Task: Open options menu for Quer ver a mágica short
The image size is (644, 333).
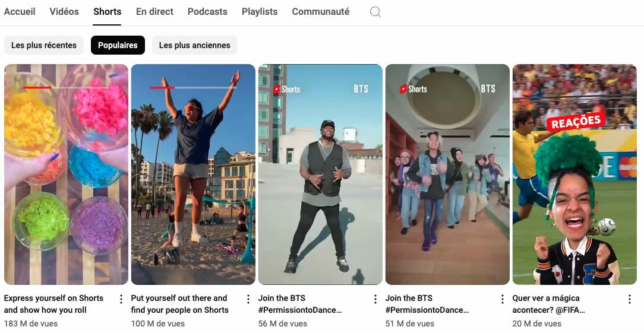Action: click(629, 299)
